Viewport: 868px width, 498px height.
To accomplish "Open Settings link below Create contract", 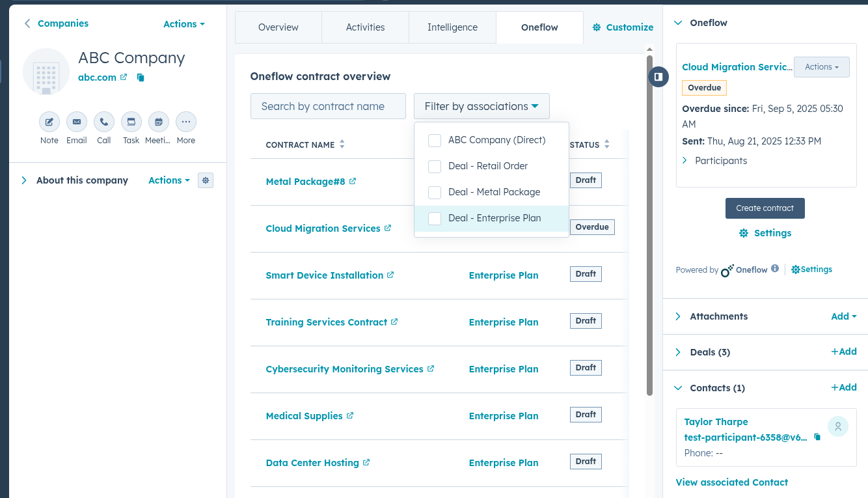I will coord(765,233).
